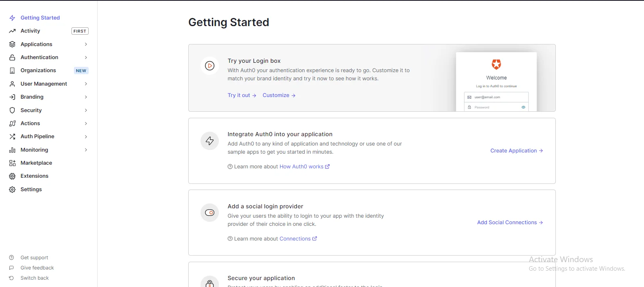The image size is (644, 287).
Task: Click the Add a social login provider title
Action: click(x=265, y=206)
